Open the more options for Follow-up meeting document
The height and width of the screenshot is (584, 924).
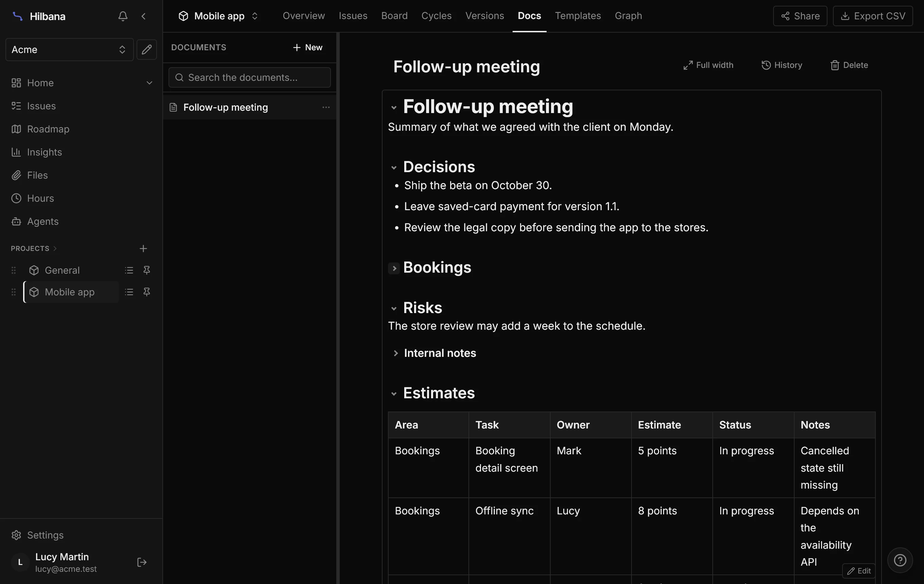(326, 107)
